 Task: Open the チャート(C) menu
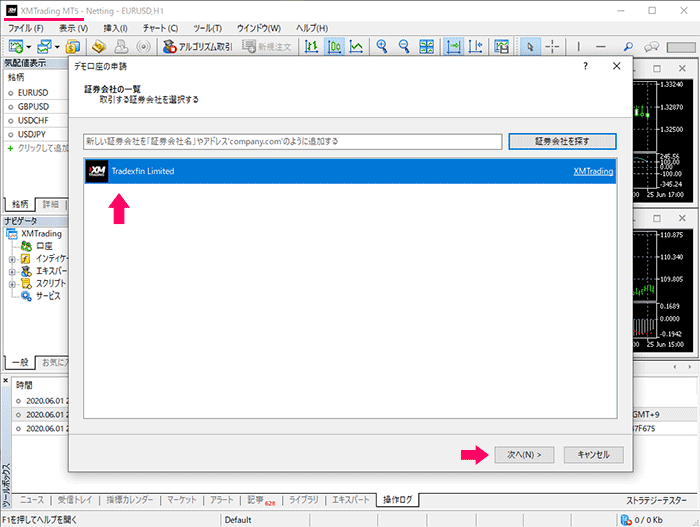pos(160,28)
